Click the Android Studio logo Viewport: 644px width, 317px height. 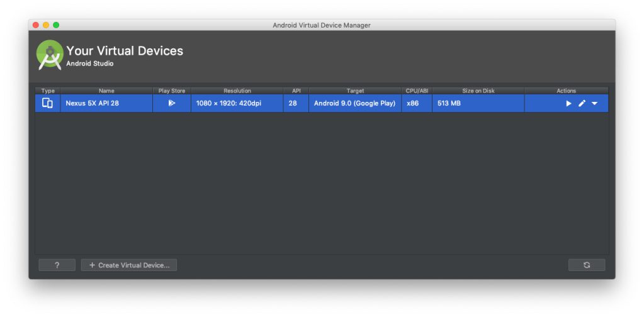coord(50,55)
